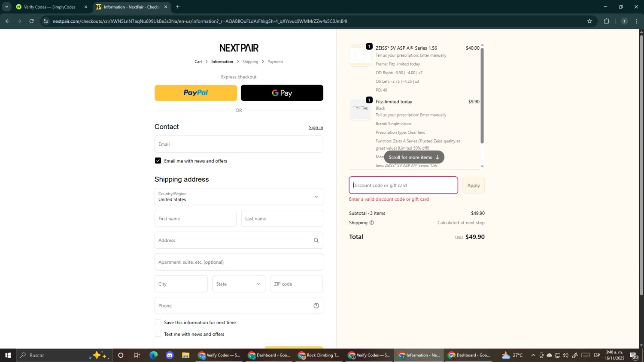This screenshot has height=362, width=644.
Task: Open the Country/Region dropdown
Action: (x=239, y=197)
